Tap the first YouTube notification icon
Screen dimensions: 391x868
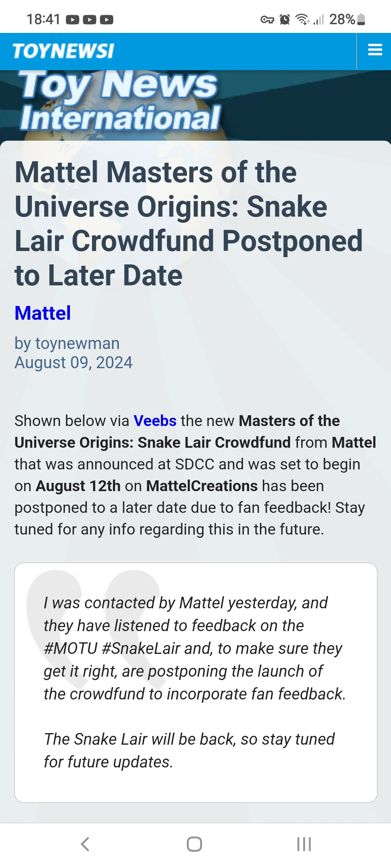(73, 20)
